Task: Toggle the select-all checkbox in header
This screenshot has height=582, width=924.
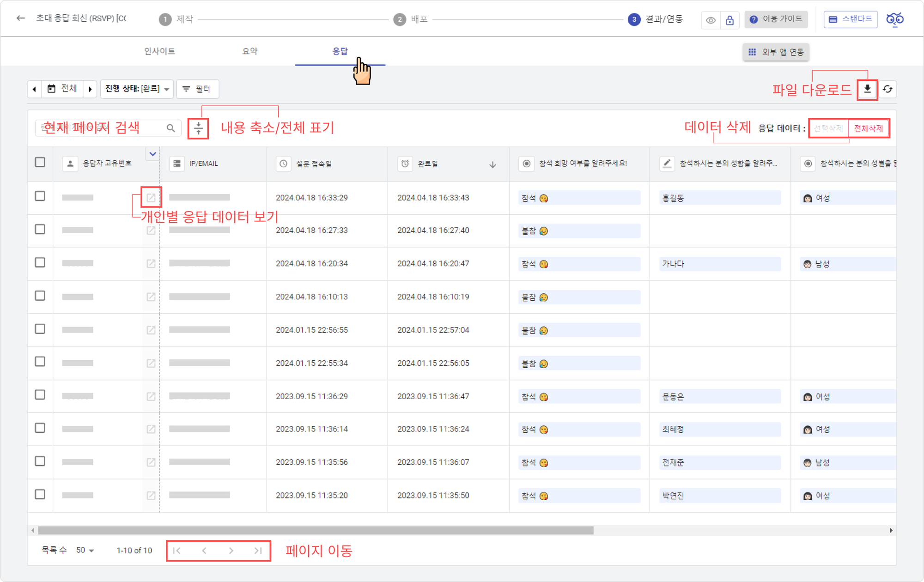Action: click(40, 162)
